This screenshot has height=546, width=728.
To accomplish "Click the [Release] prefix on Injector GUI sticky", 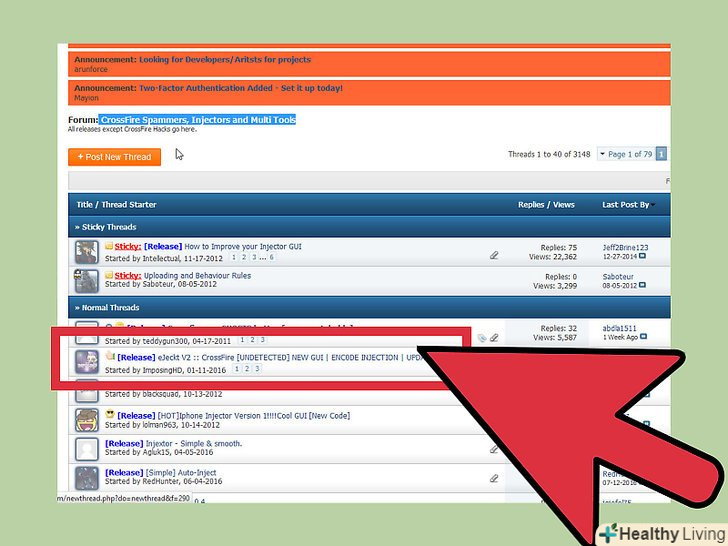I will 162,247.
